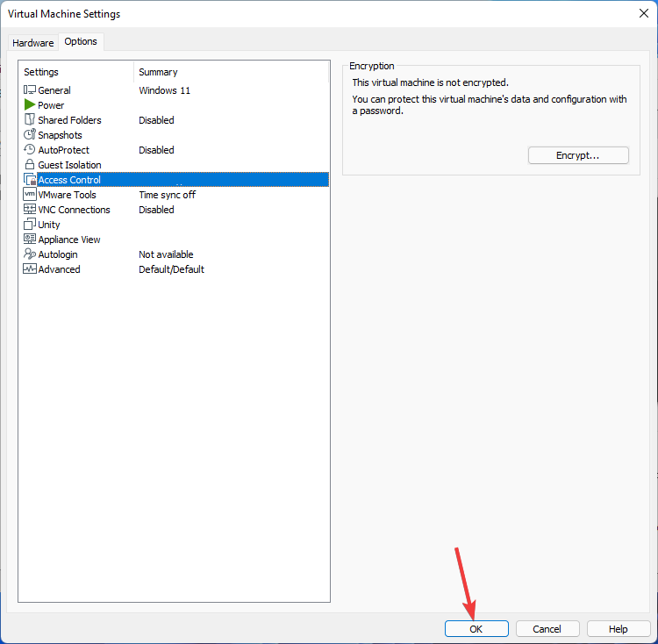Select the Appliance View label

click(x=69, y=240)
